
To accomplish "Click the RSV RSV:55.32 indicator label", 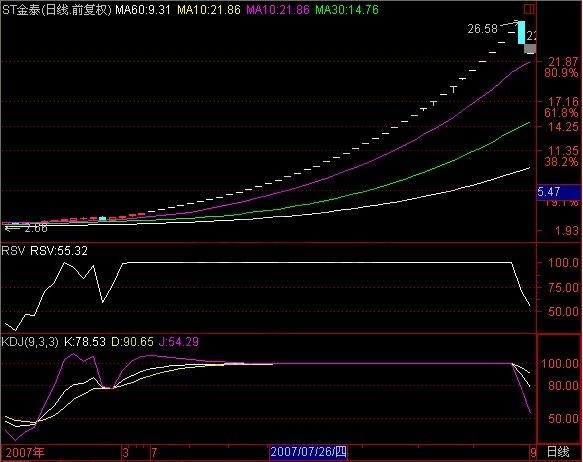I will pyautogui.click(x=45, y=251).
